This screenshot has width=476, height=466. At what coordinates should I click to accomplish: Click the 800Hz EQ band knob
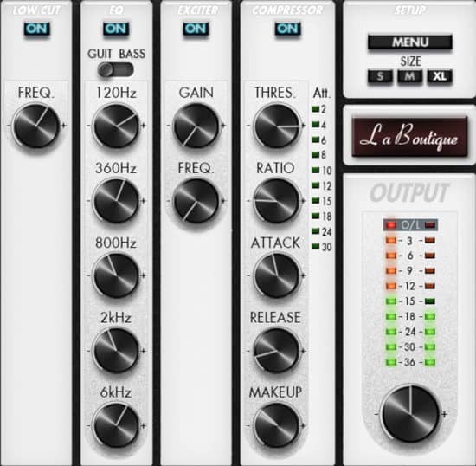[116, 275]
